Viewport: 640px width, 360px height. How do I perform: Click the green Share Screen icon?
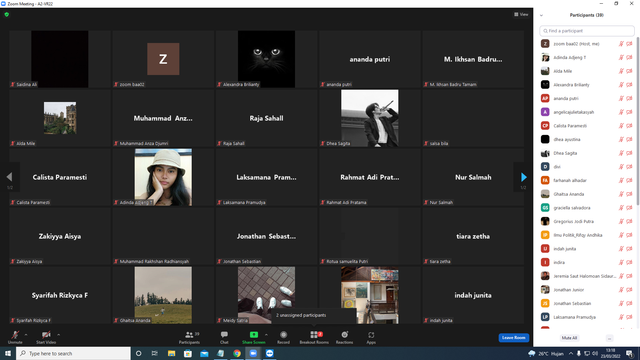click(253, 335)
